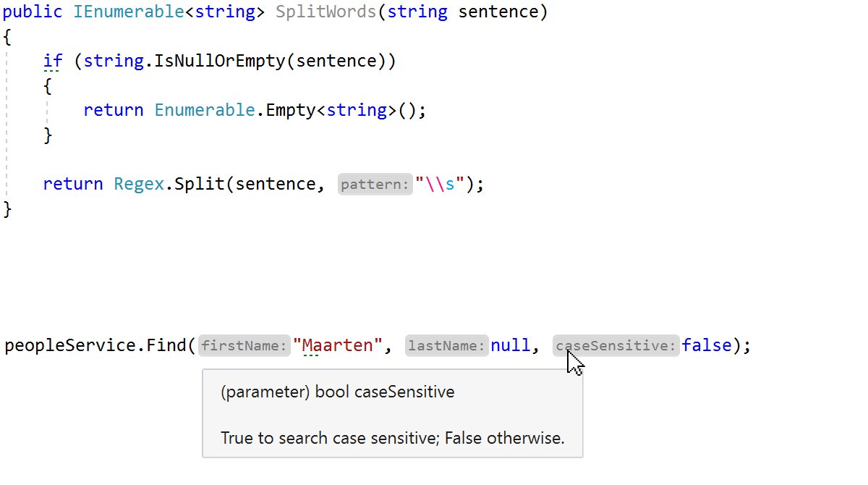Click the false argument after caseSensitive
Viewport: 868px width, 485px height.
point(707,345)
